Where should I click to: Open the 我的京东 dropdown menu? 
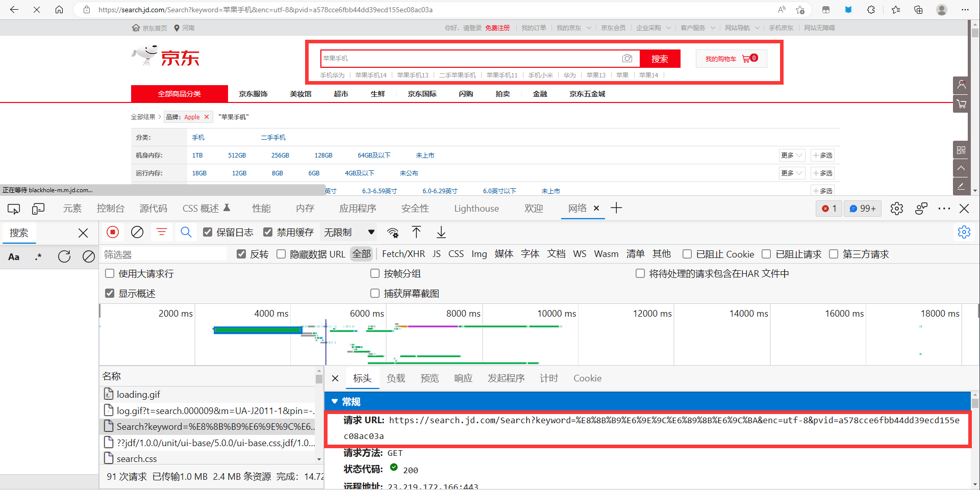coord(573,28)
